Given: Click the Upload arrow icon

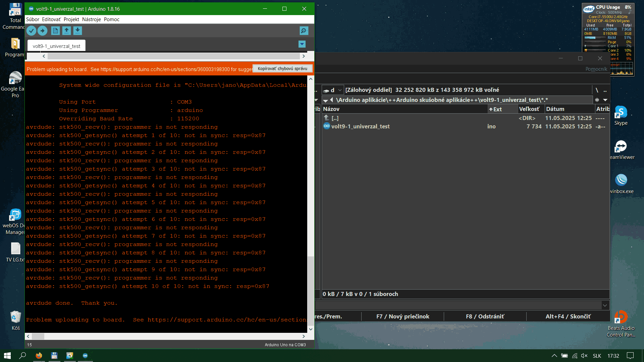Looking at the screenshot, I should 42,31.
